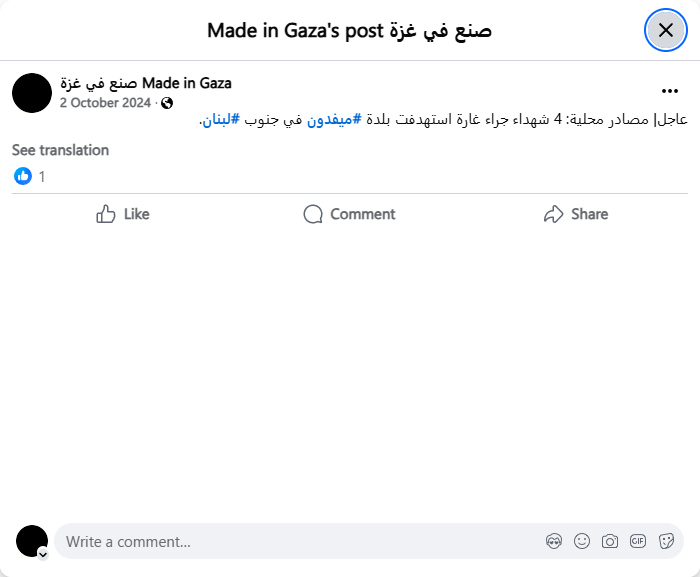The width and height of the screenshot is (700, 577).
Task: Open Made in Gaza profile picture
Action: [x=32, y=92]
